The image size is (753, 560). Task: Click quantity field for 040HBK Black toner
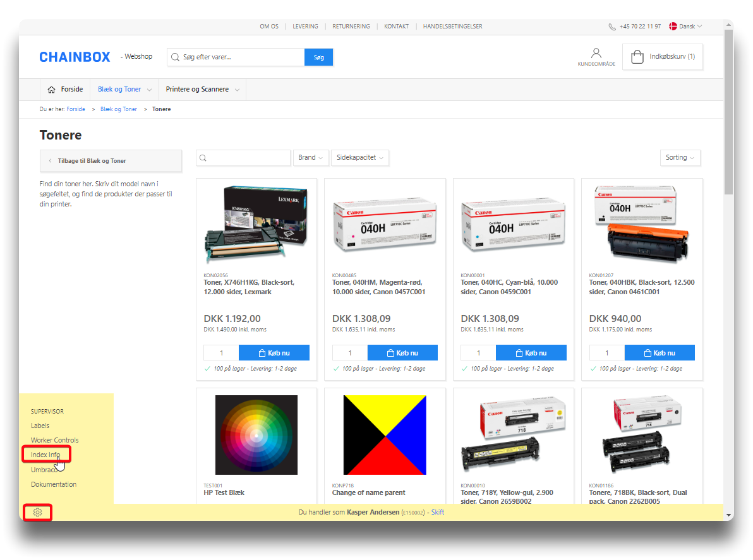[x=607, y=353]
